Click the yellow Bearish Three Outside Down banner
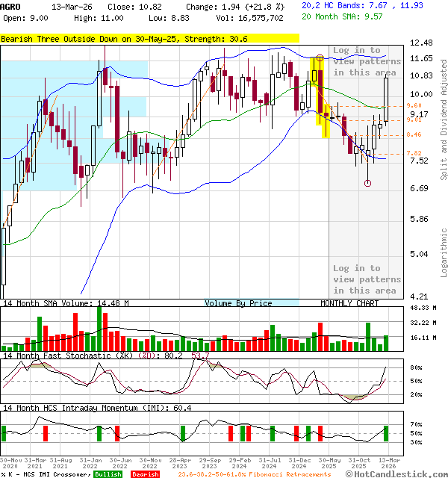The image size is (448, 478). pos(149,38)
